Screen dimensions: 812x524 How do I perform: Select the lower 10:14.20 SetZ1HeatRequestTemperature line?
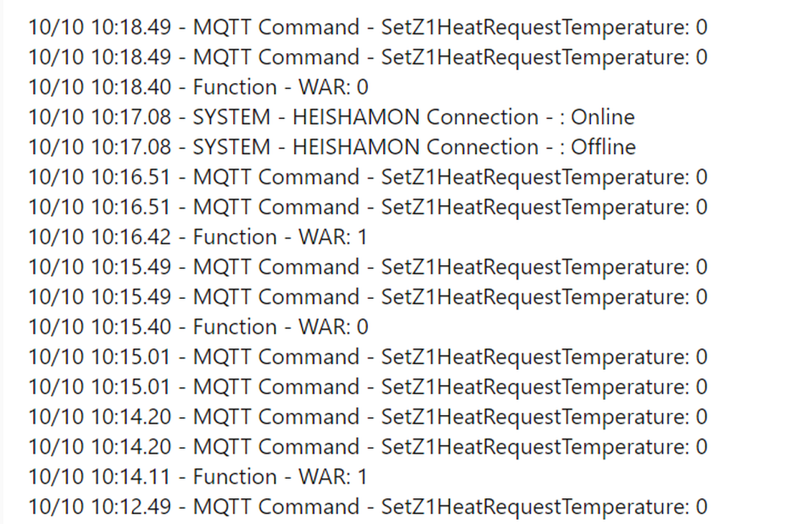pyautogui.click(x=367, y=447)
